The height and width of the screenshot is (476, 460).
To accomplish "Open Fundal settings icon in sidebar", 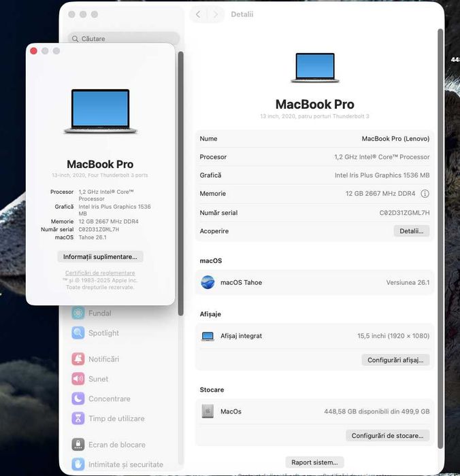I will tap(78, 313).
